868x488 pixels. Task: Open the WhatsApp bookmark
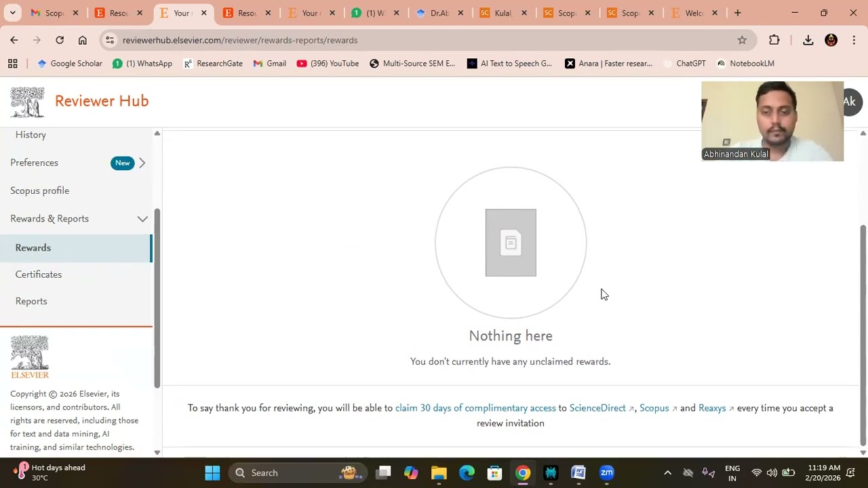[x=142, y=63]
